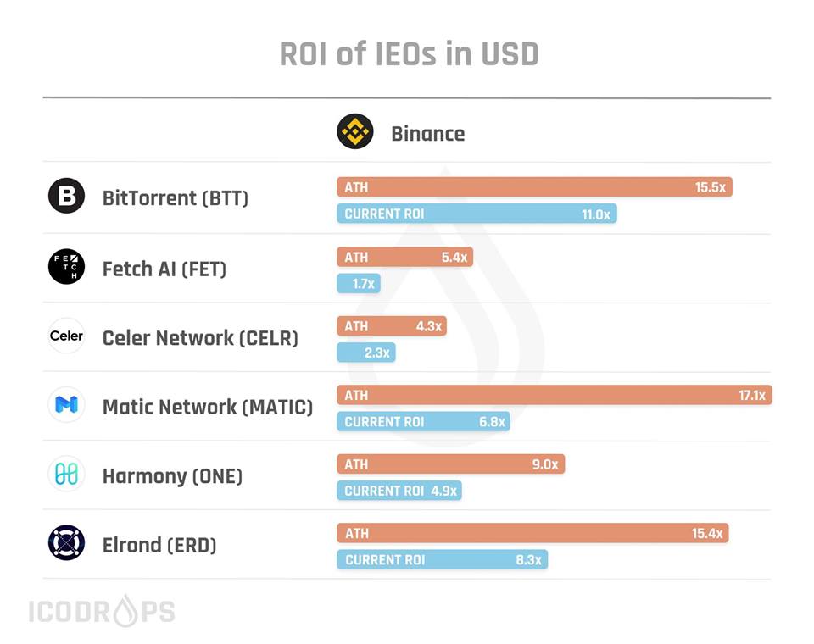The width and height of the screenshot is (814, 644).
Task: Select the Matic Network logo icon
Action: click(66, 405)
